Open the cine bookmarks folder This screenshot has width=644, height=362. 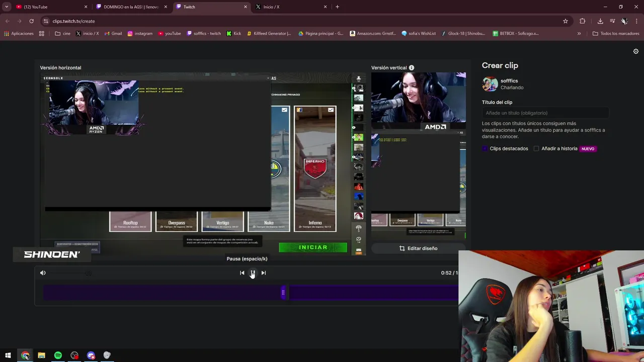(62, 34)
